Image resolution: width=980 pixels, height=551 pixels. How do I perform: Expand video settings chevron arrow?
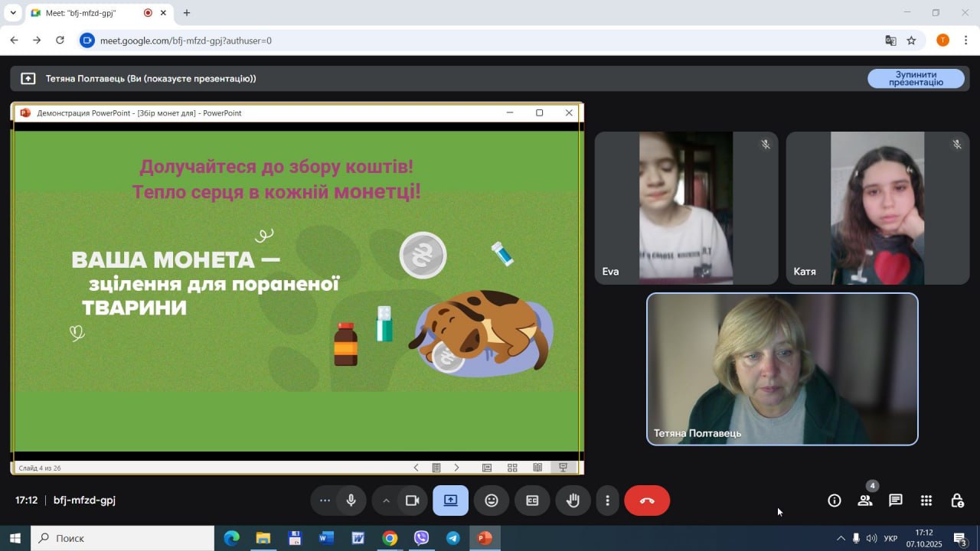[386, 500]
